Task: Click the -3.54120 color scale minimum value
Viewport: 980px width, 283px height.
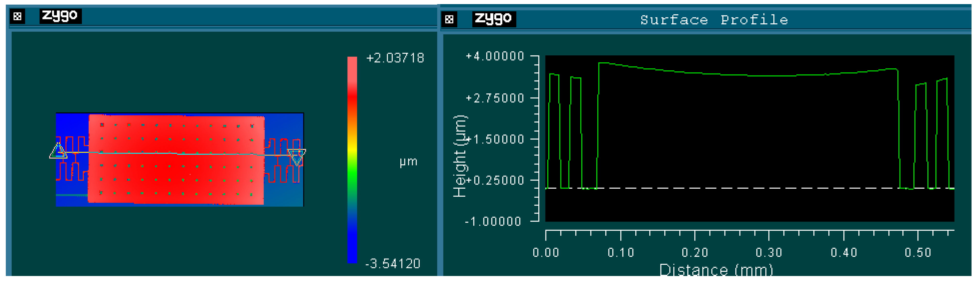Action: coord(393,263)
